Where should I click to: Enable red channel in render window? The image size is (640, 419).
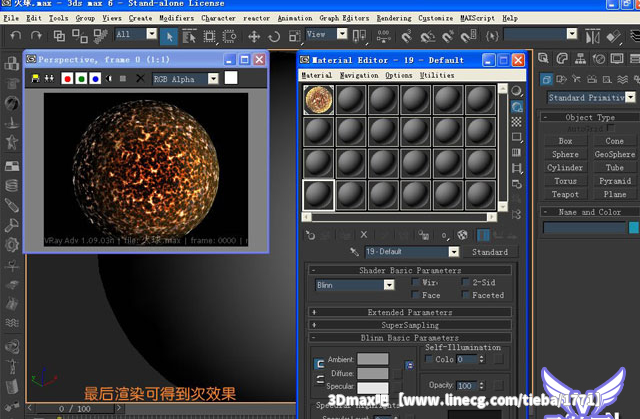[67, 78]
